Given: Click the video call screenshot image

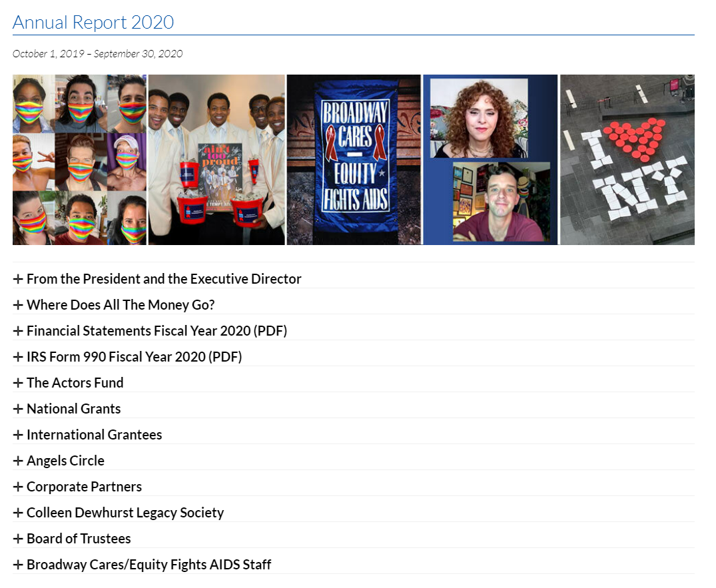Looking at the screenshot, I should tap(490, 160).
